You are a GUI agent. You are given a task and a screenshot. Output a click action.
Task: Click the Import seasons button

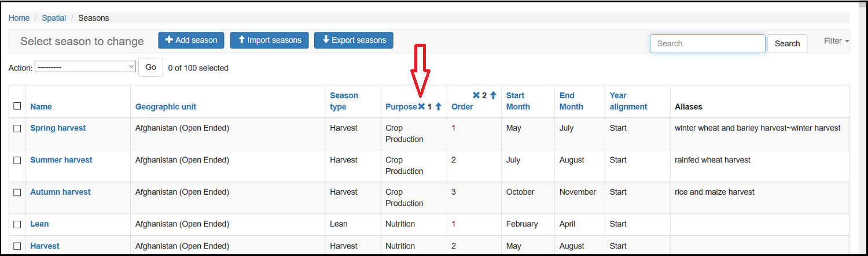(270, 40)
